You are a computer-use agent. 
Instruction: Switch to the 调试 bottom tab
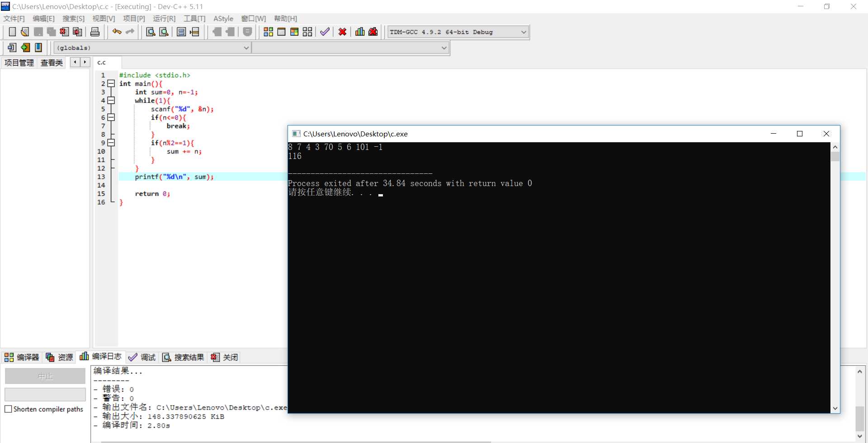pyautogui.click(x=142, y=357)
